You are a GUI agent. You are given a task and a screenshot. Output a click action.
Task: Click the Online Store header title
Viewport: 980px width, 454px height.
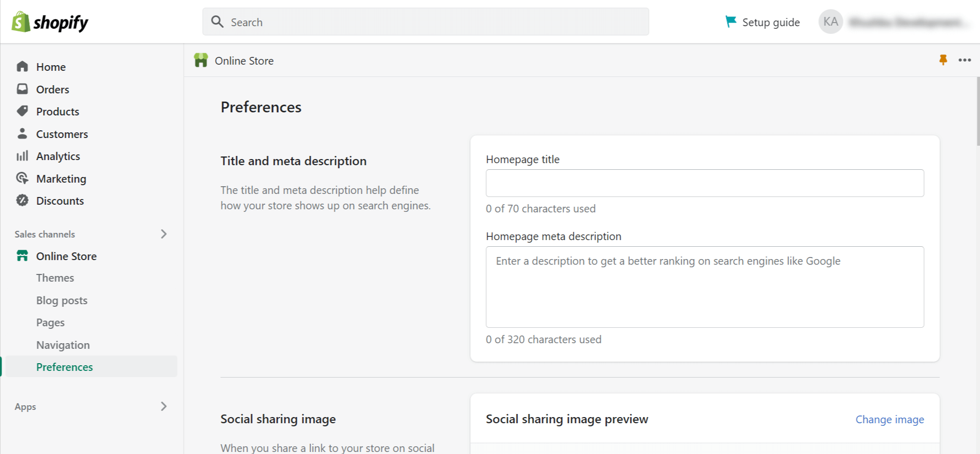click(x=244, y=61)
